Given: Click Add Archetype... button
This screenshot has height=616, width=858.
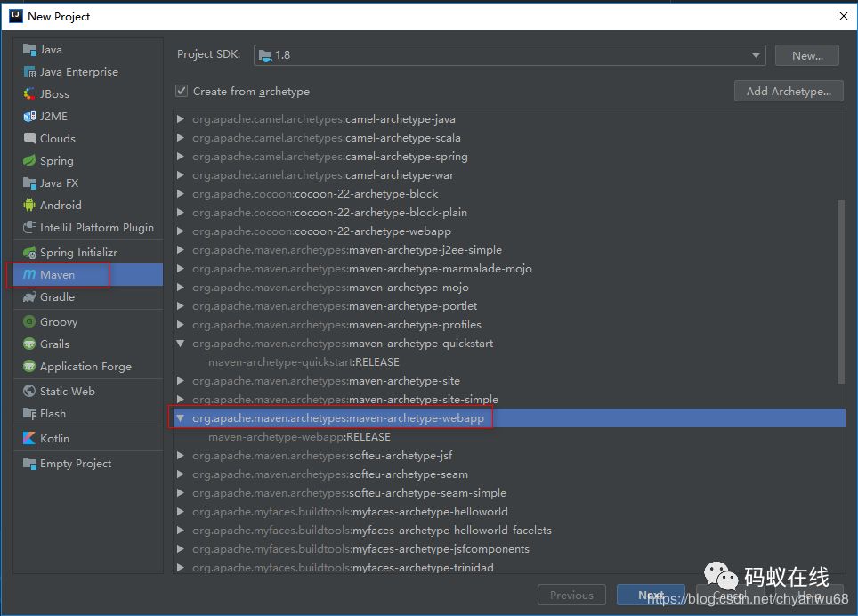Looking at the screenshot, I should (789, 92).
